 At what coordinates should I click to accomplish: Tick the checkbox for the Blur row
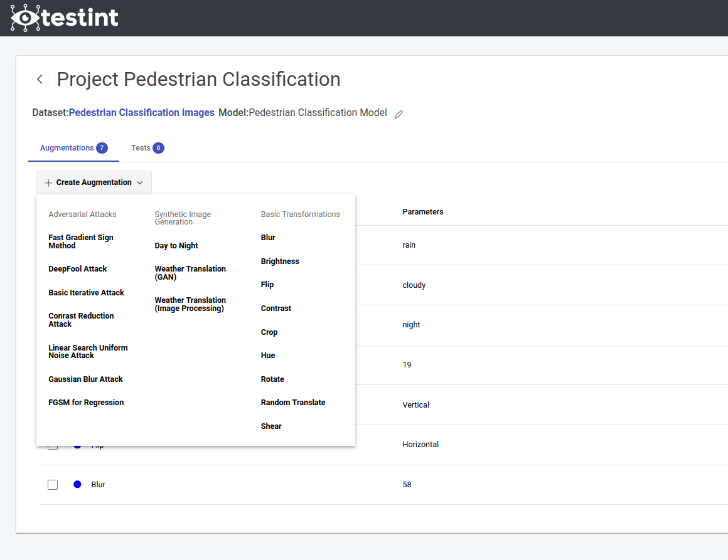53,485
